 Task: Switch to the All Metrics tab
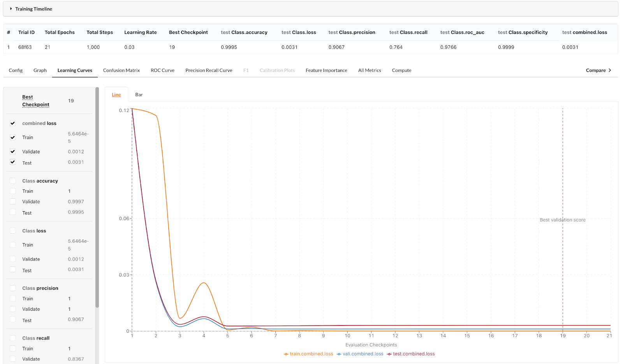click(x=370, y=70)
